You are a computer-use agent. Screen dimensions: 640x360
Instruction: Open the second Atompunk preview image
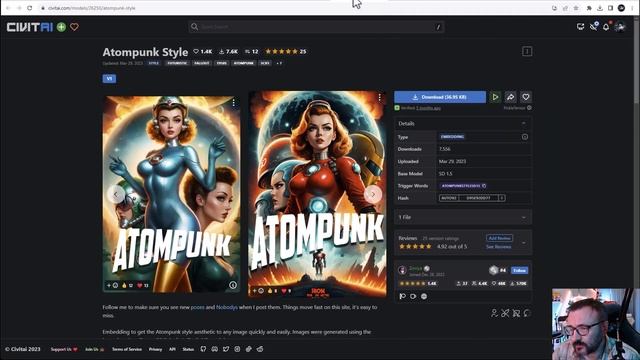click(x=317, y=194)
